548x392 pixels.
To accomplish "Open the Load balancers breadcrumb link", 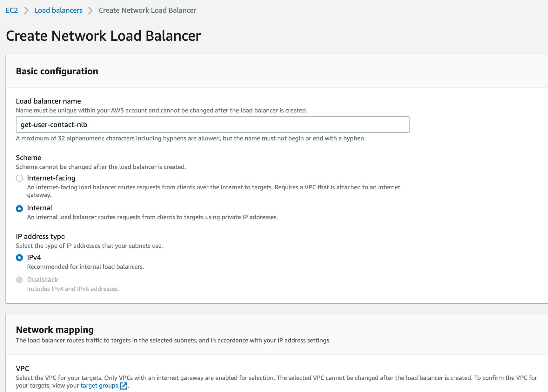I will pos(58,10).
